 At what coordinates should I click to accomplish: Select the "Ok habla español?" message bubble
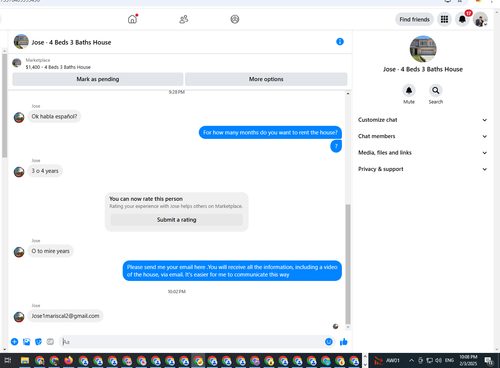(54, 116)
